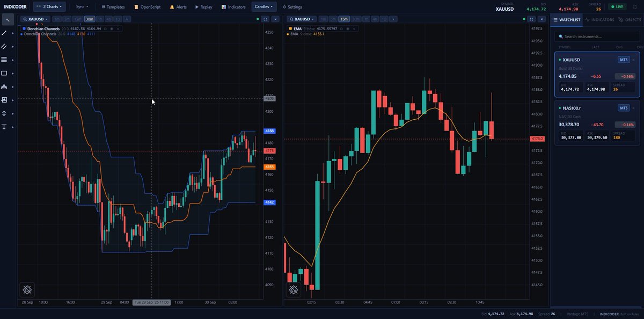Set left chart timeframe to 5m
Viewport: 644px width, 319px height.
click(x=67, y=19)
